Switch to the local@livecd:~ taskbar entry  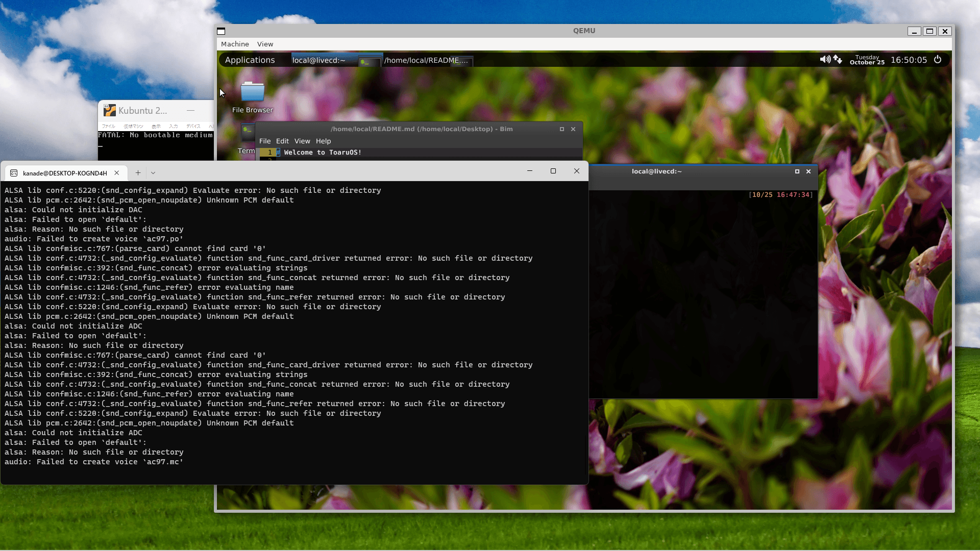pos(318,60)
